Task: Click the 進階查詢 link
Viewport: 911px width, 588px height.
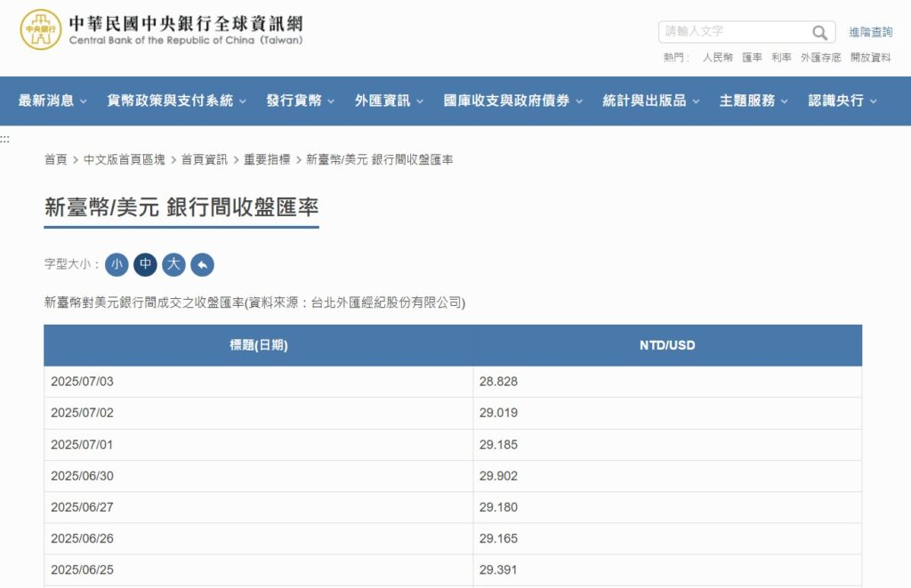Action: coord(870,32)
